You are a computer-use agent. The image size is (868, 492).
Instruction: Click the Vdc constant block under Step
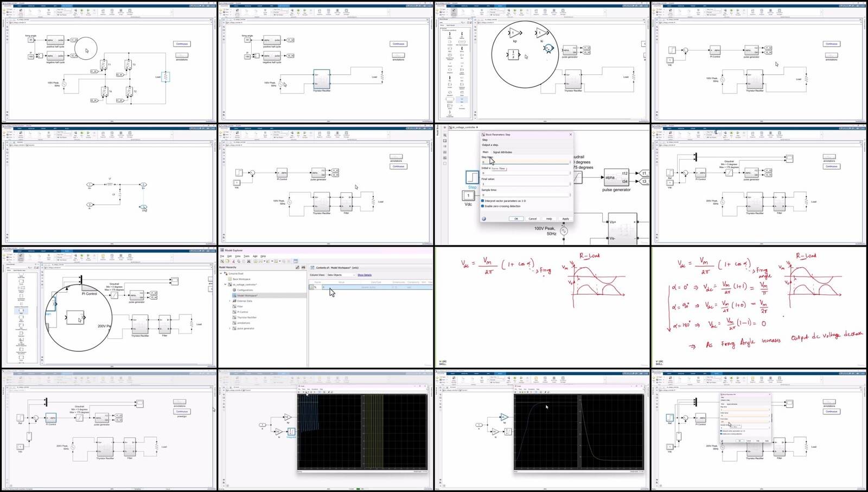click(x=468, y=195)
